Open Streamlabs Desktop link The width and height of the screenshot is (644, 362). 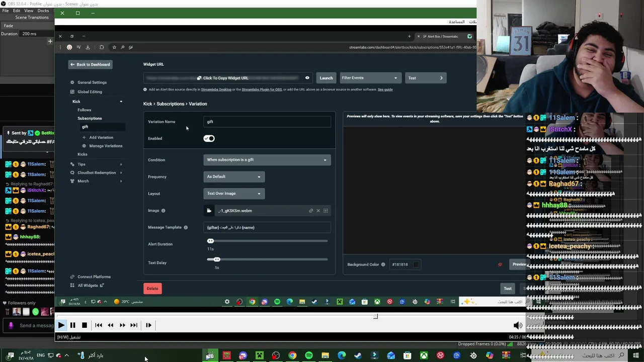tap(216, 89)
